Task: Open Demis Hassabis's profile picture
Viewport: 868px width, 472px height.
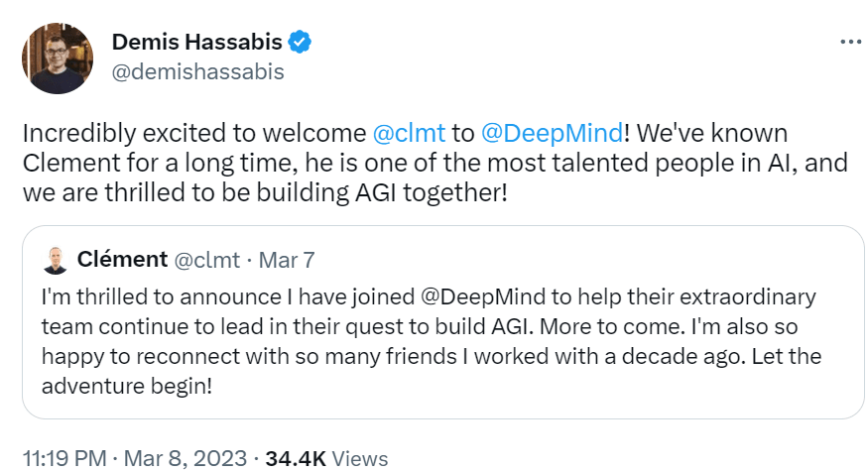Action: 57,59
